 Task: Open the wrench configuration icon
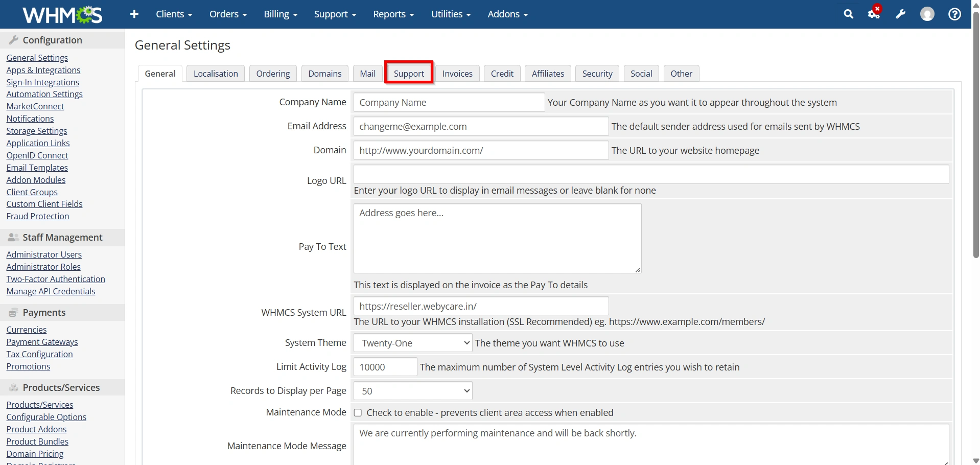click(900, 14)
